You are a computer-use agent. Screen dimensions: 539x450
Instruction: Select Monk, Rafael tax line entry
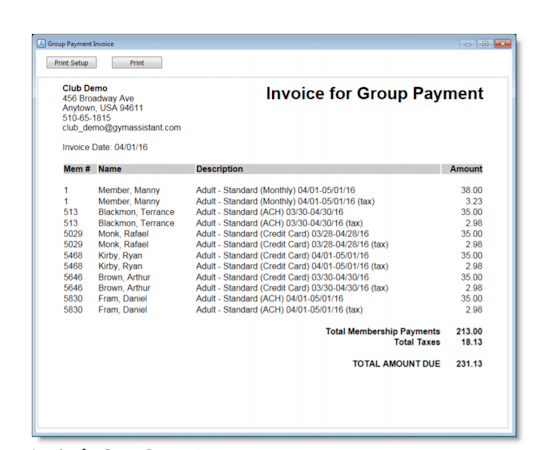pyautogui.click(x=273, y=244)
